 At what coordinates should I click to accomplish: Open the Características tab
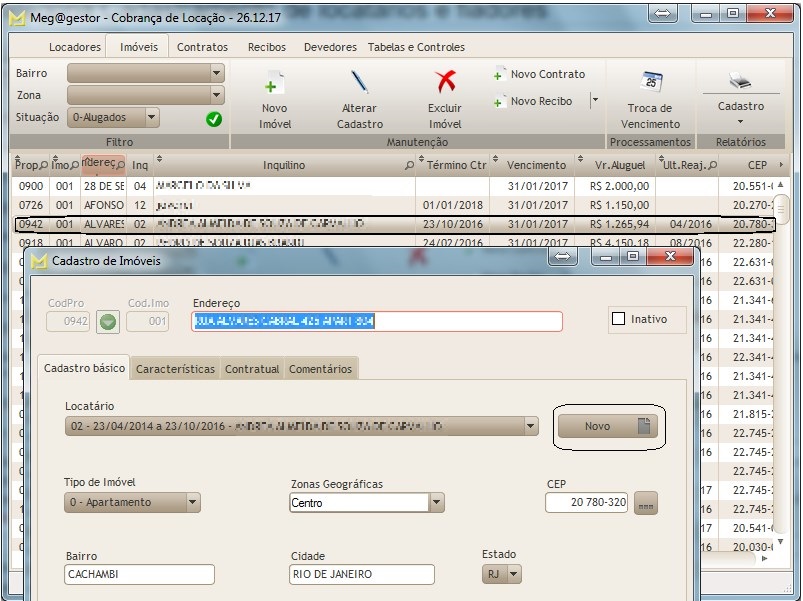(175, 369)
